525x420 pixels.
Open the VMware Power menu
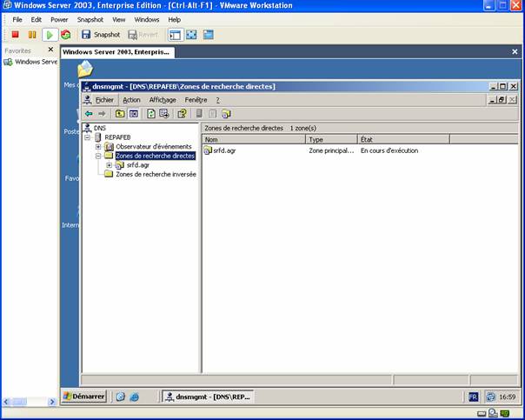click(59, 20)
